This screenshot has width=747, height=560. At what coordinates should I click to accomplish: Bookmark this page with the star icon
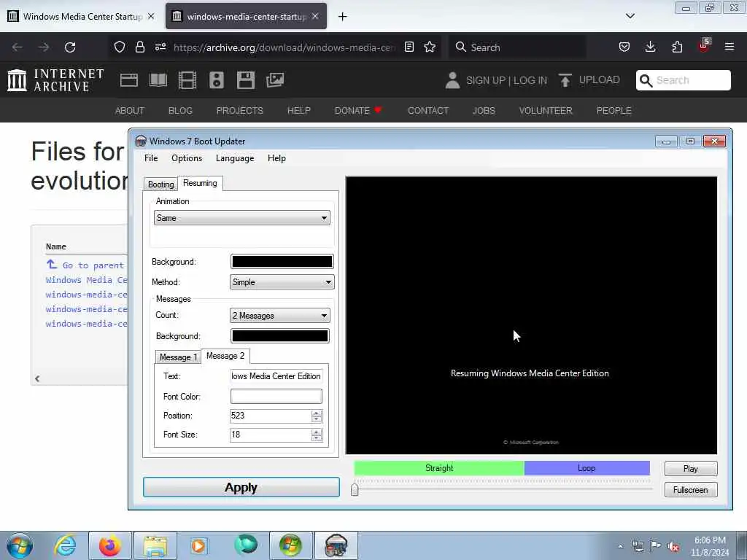(x=430, y=47)
